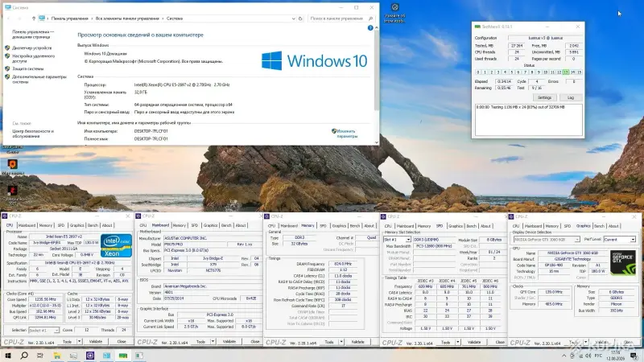Open Дополнительные параметры системы link
This screenshot has height=362, width=644.
pyautogui.click(x=39, y=79)
